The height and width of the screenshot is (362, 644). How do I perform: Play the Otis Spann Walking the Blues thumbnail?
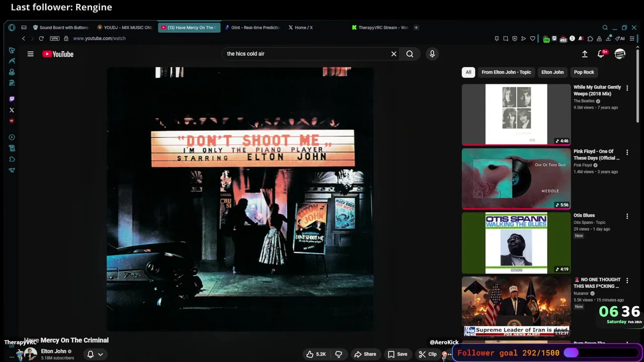coord(516,243)
